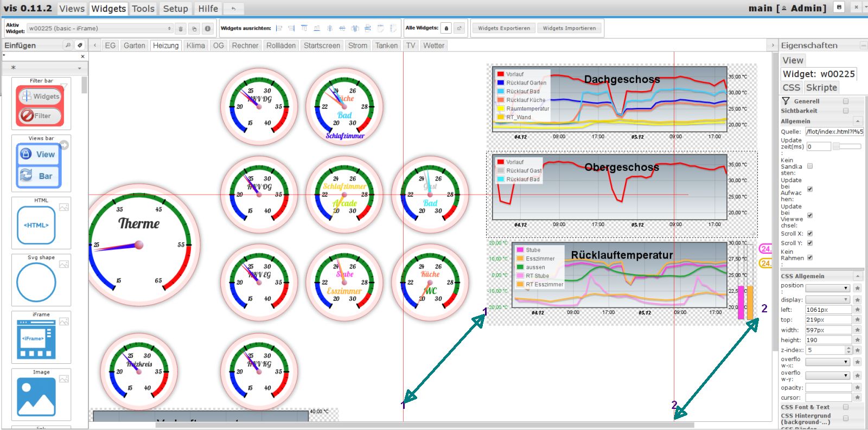The width and height of the screenshot is (868, 430).
Task: Open the Skripte properties tab
Action: [x=821, y=87]
